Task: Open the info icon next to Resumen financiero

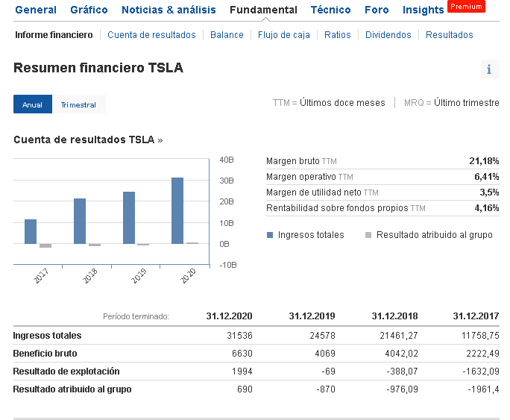Action: [x=490, y=69]
